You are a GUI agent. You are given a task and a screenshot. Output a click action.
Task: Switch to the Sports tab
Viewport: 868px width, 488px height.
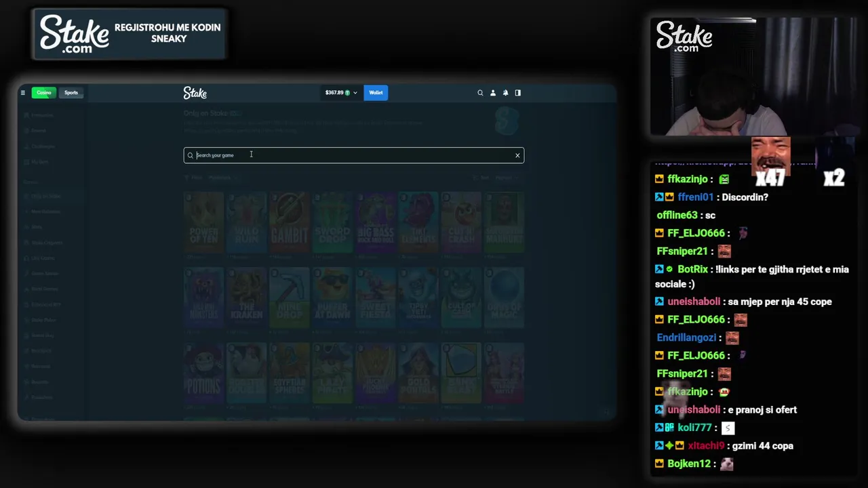[71, 93]
